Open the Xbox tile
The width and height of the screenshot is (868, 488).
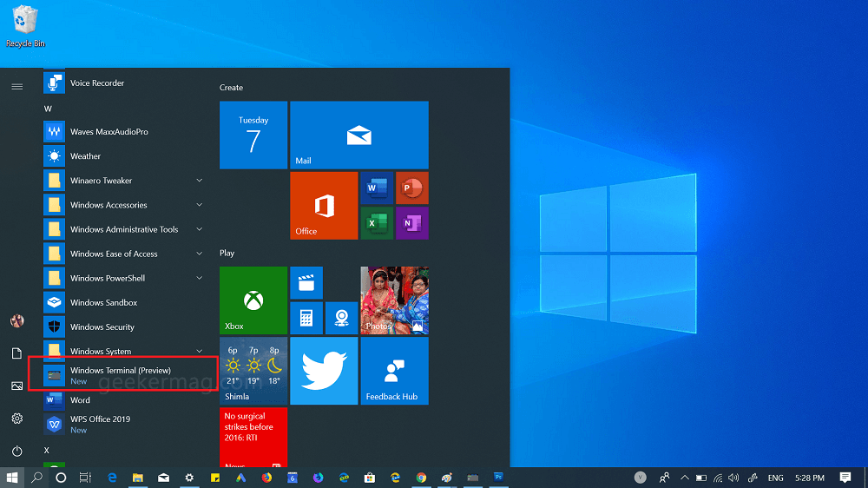coord(253,300)
